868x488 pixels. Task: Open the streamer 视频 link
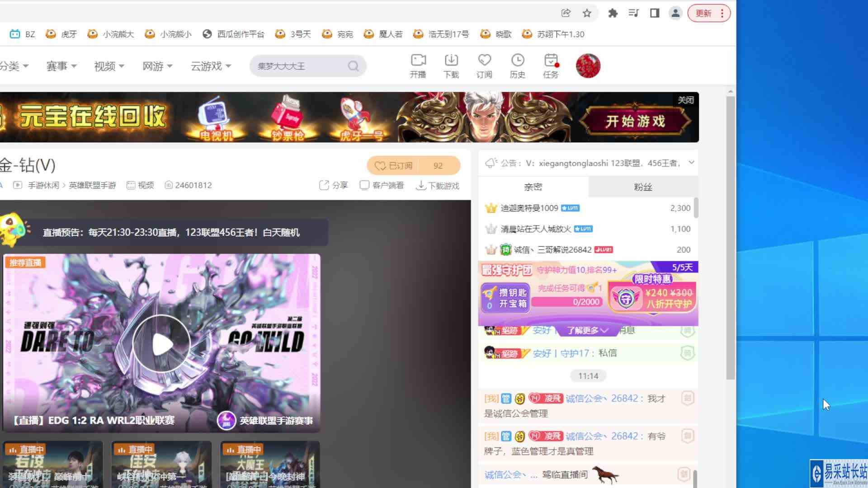140,185
